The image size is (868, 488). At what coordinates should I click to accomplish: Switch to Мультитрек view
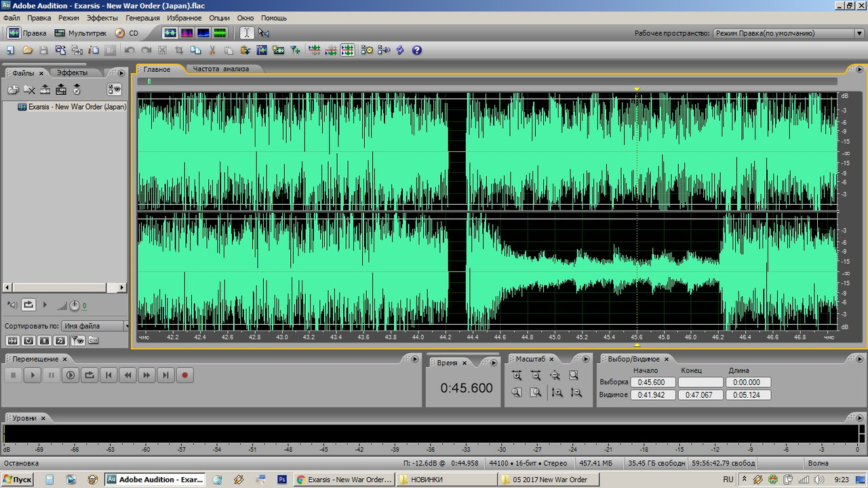80,33
